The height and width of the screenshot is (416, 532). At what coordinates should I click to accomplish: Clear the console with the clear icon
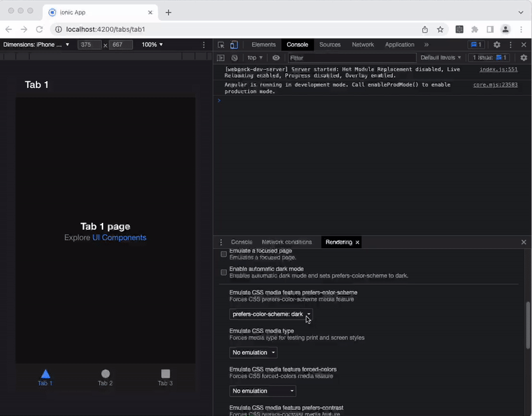tap(235, 58)
